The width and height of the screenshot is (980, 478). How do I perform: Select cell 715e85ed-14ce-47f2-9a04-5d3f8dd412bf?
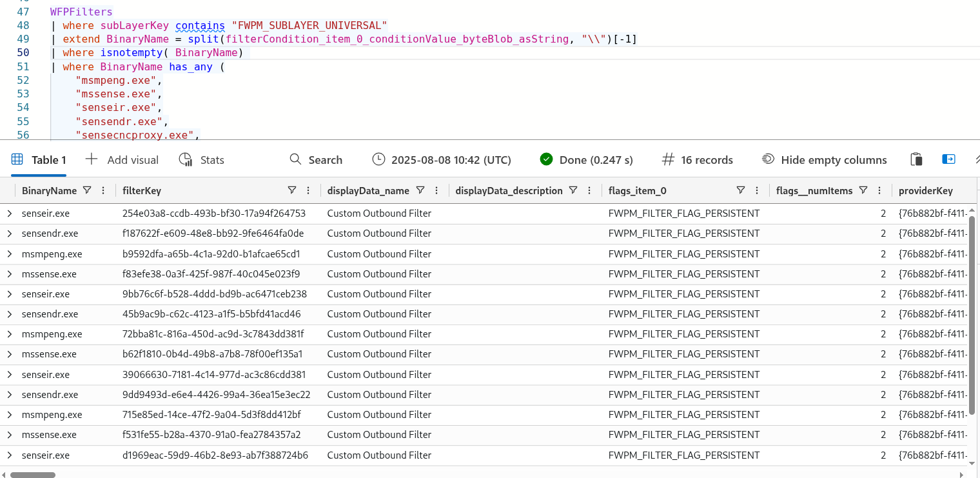[211, 414]
